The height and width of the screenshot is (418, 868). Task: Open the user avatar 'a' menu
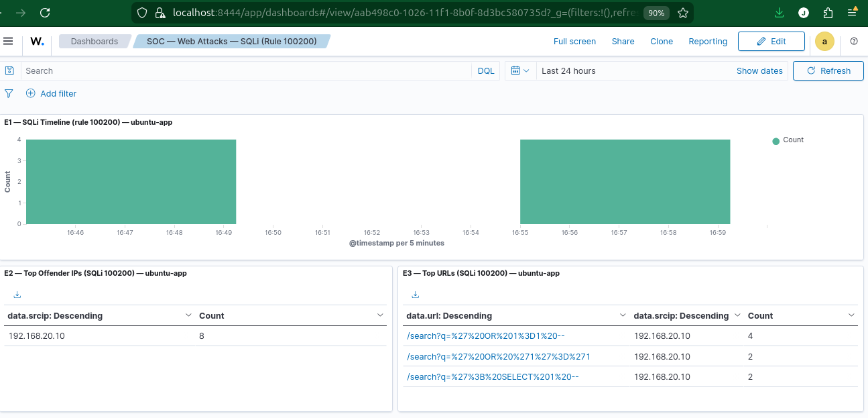(824, 41)
